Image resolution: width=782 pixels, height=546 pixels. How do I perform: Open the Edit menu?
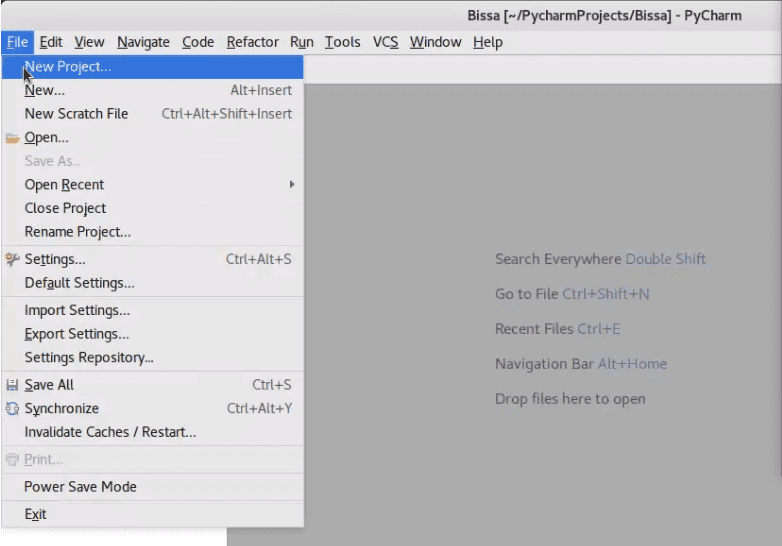tap(51, 42)
